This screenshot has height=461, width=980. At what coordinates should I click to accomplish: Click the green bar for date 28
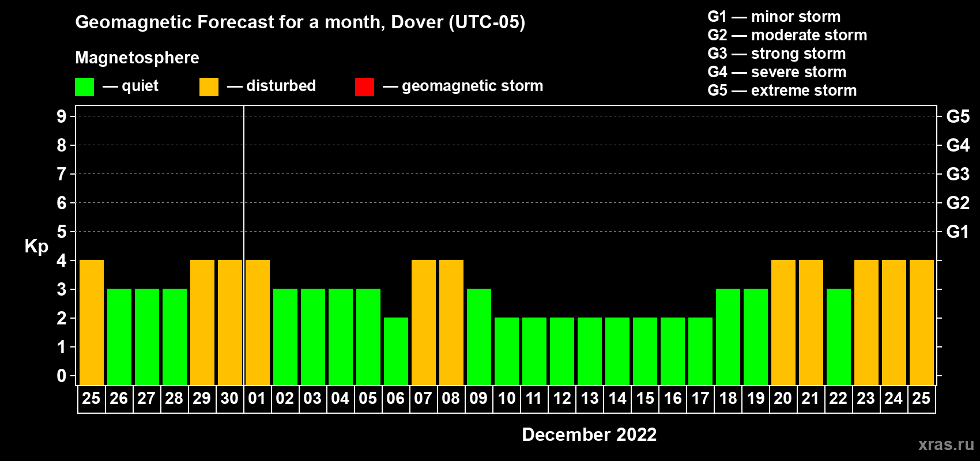pos(175,337)
